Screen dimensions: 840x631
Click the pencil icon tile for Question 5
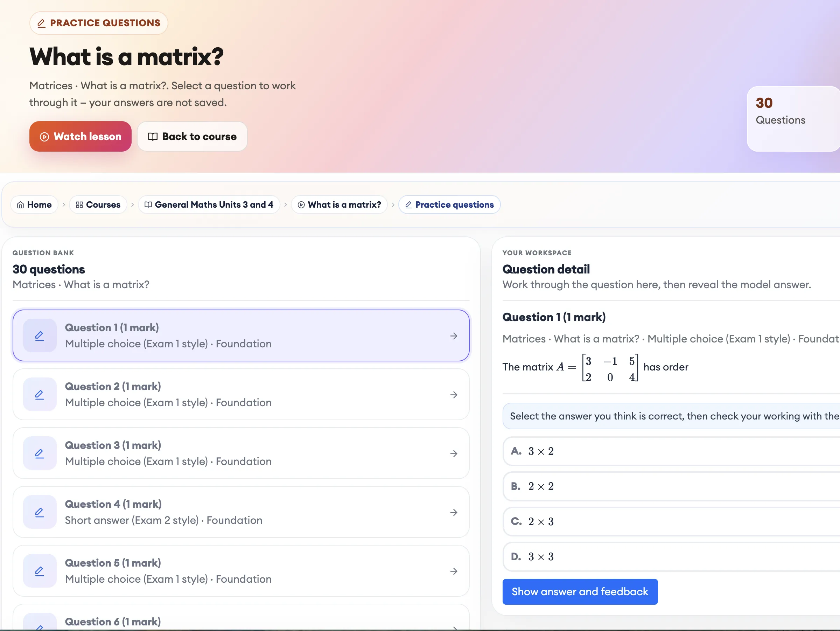40,571
